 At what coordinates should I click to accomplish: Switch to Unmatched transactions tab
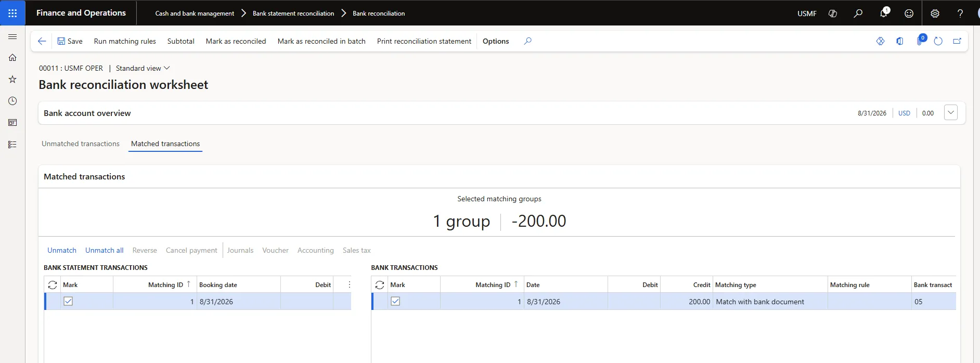81,144
